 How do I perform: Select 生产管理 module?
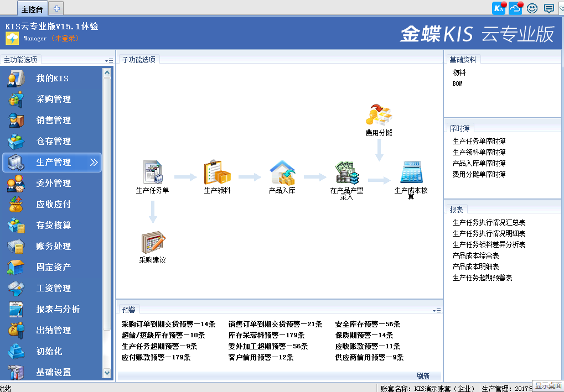point(52,163)
